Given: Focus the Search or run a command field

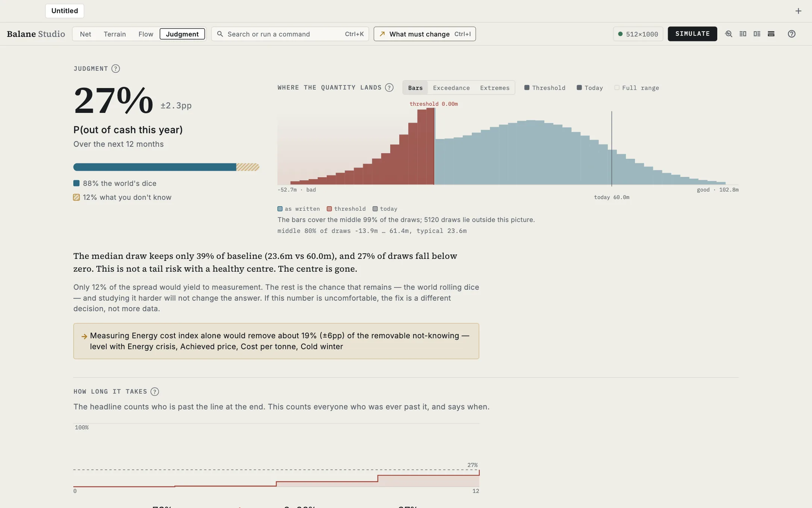Looking at the screenshot, I should pyautogui.click(x=290, y=34).
